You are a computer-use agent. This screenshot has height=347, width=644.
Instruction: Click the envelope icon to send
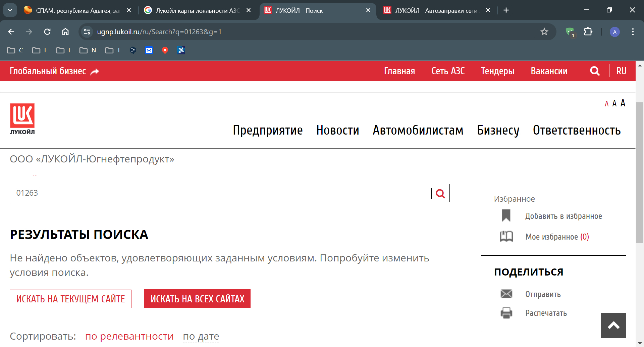(506, 294)
